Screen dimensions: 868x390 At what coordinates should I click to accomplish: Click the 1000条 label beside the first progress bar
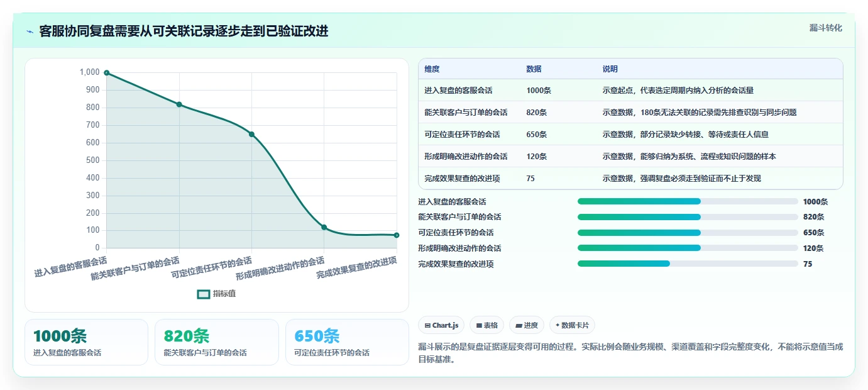815,202
